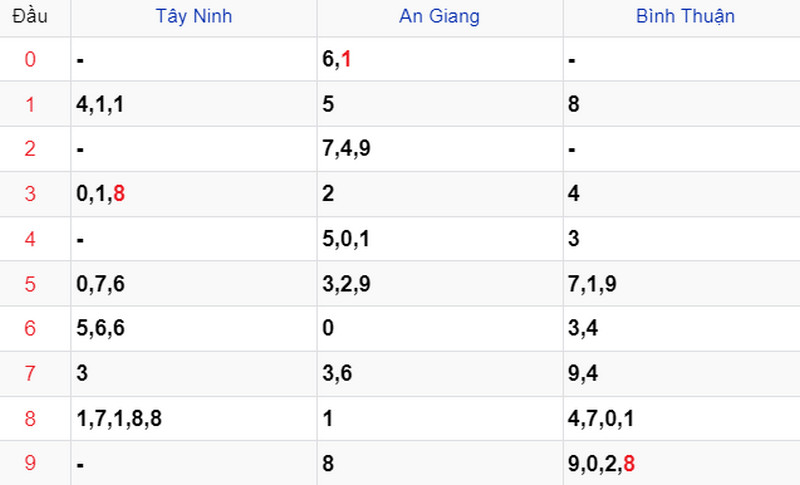
Task: Click the Đầu column header
Action: click(30, 16)
